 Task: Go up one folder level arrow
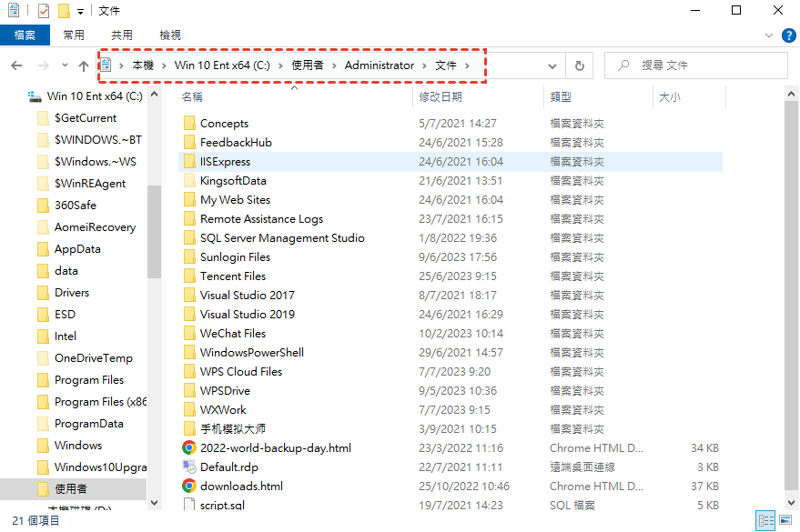click(x=84, y=65)
